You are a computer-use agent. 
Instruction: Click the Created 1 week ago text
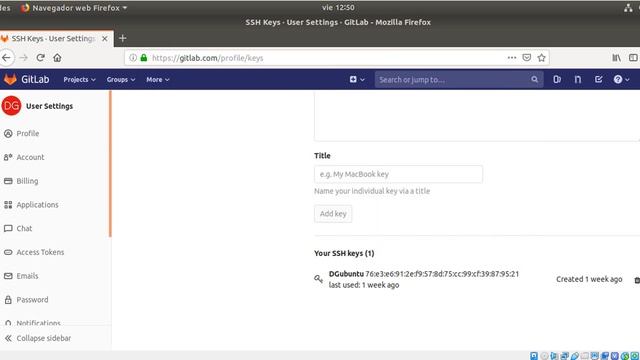(589, 279)
